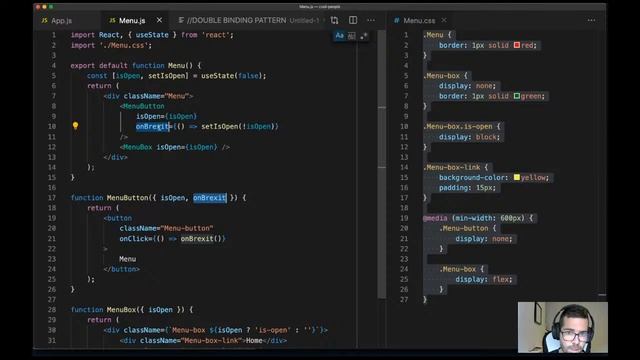The width and height of the screenshot is (640, 360).
Task: Click useState(false) on line 5
Action: coord(232,76)
